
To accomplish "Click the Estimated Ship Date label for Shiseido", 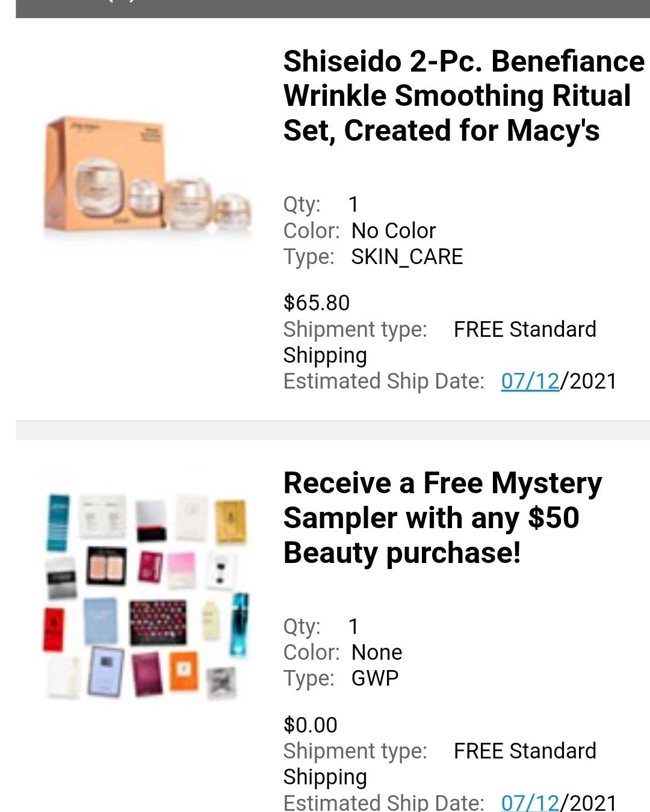I will (383, 381).
